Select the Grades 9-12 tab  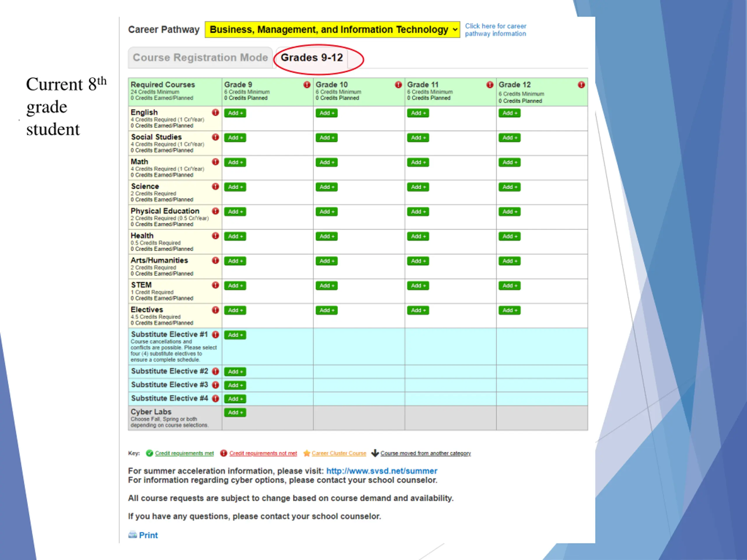tap(312, 58)
